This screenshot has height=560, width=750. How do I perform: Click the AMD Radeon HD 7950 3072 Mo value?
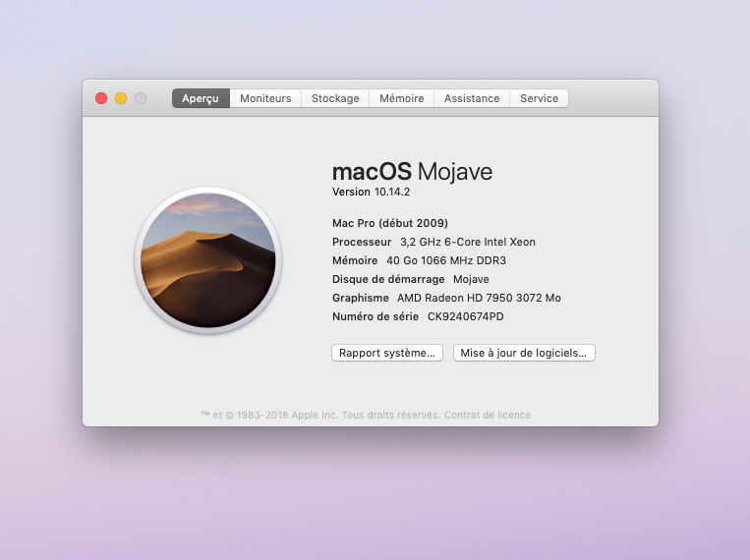coord(479,298)
